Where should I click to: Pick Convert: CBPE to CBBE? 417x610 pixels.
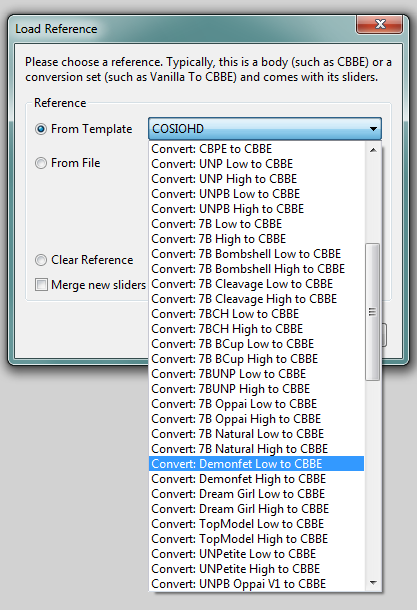click(256, 149)
